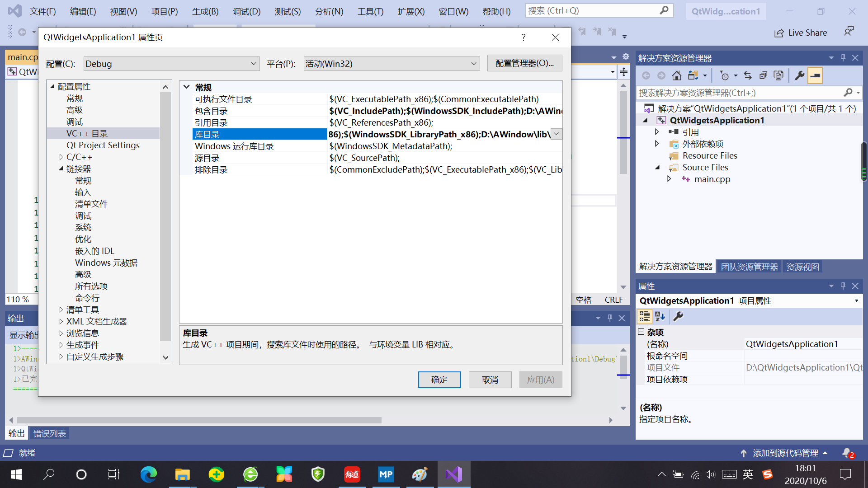This screenshot has width=868, height=488.
Task: Collapse the 杂项 category in Properties panel
Action: (x=641, y=332)
